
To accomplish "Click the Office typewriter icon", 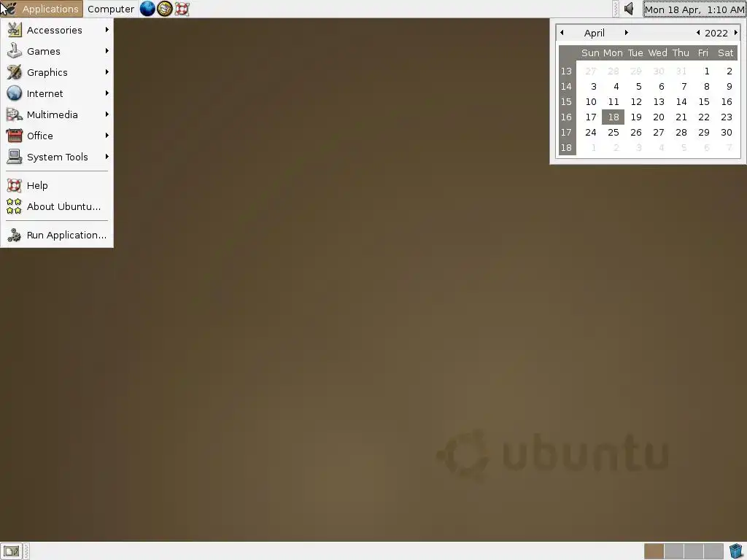I will [x=15, y=136].
